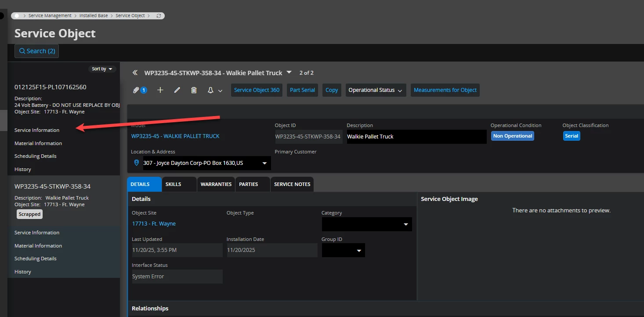Open the Location & Address dropdown
Screen dimensions: 644x317
click(264, 163)
